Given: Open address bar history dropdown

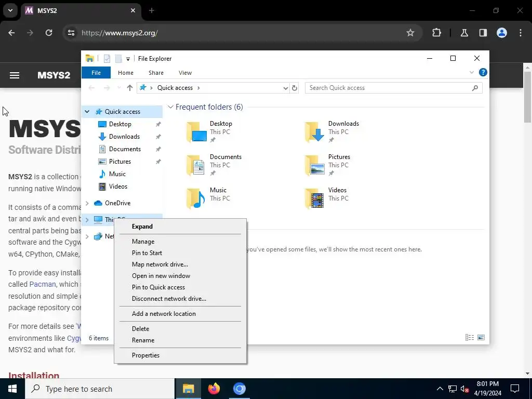Looking at the screenshot, I should tap(286, 88).
